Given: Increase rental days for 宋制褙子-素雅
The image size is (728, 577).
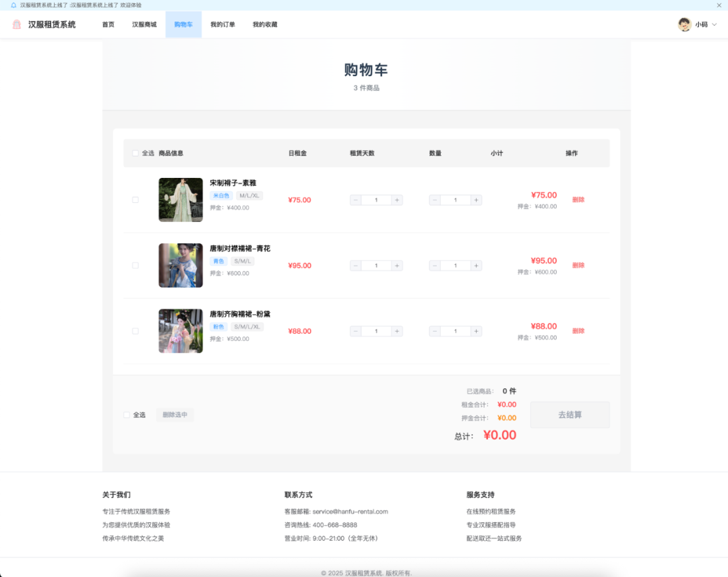Looking at the screenshot, I should (398, 200).
